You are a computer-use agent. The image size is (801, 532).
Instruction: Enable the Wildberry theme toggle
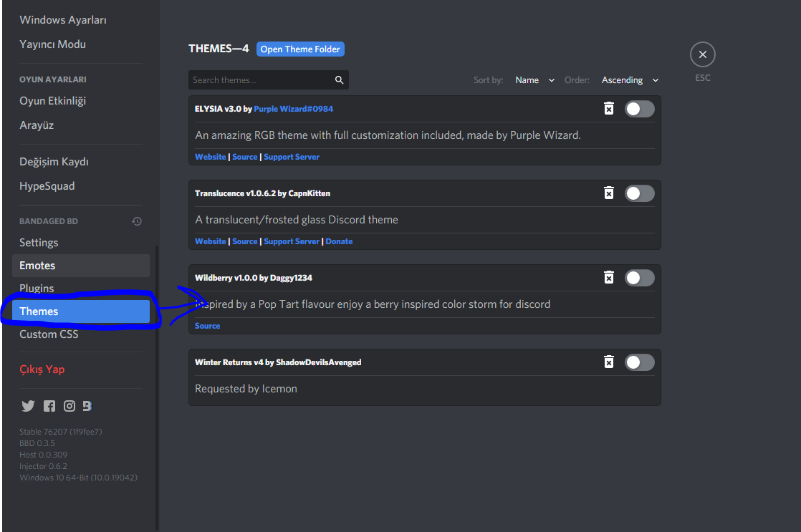(x=639, y=278)
